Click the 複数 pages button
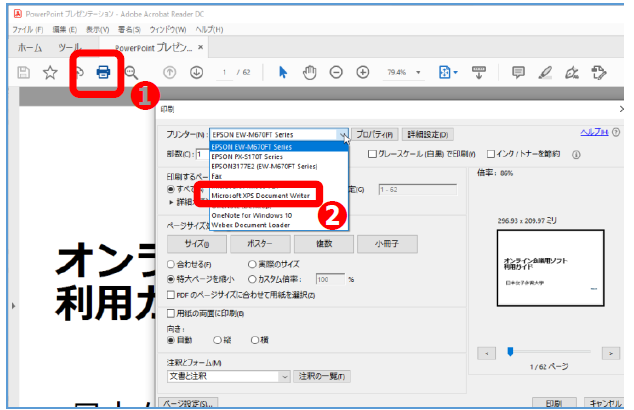Screen dimensions: 634x410 pyautogui.click(x=324, y=244)
